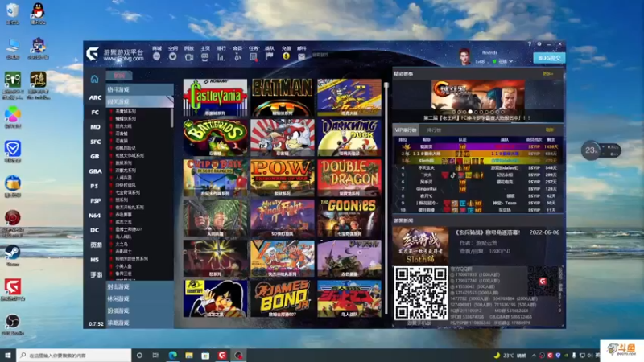644x362 pixels.
Task: Expand the 扮演游戏 category
Action: click(139, 311)
